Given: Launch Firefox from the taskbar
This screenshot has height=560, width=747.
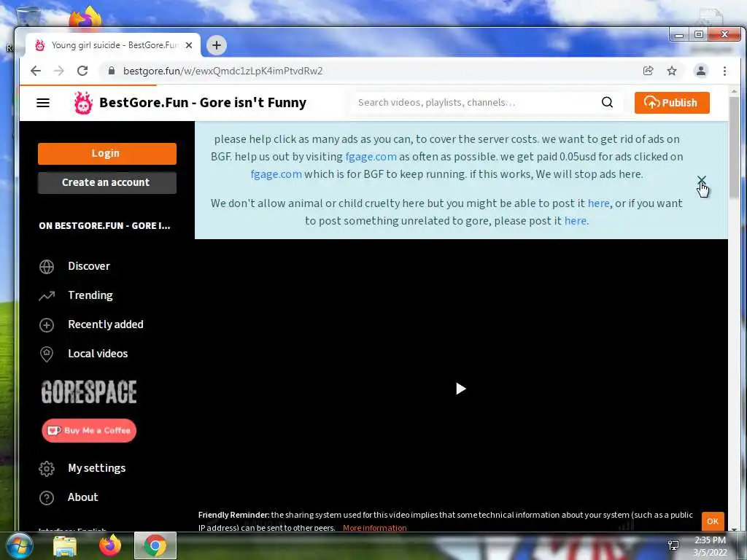Looking at the screenshot, I should pyautogui.click(x=110, y=545).
